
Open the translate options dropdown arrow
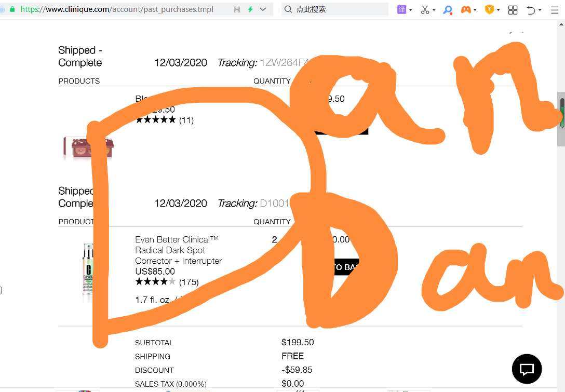(411, 10)
